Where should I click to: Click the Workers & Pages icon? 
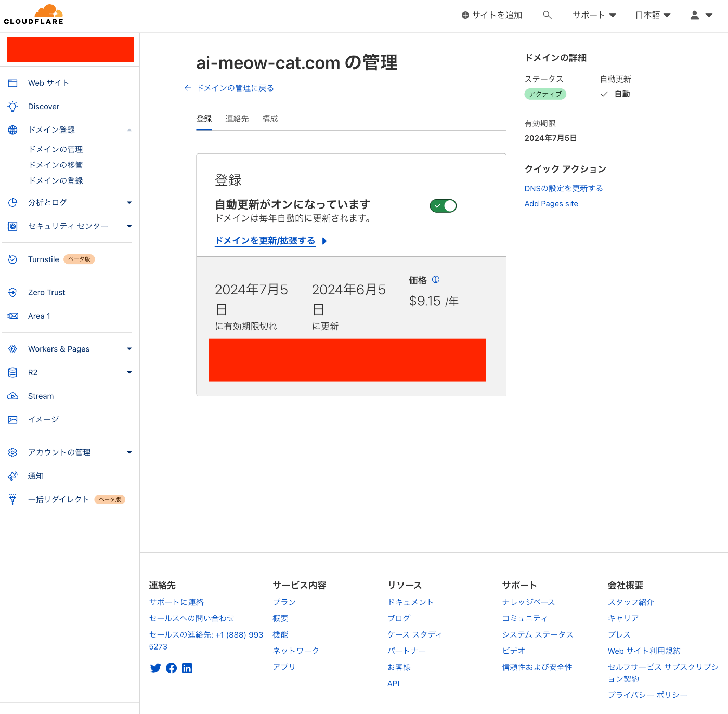12,349
